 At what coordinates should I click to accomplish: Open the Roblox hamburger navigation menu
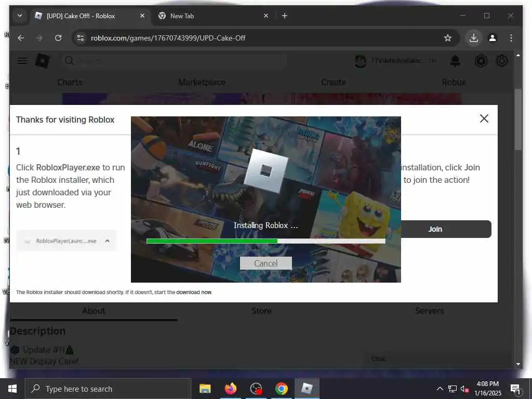22,61
